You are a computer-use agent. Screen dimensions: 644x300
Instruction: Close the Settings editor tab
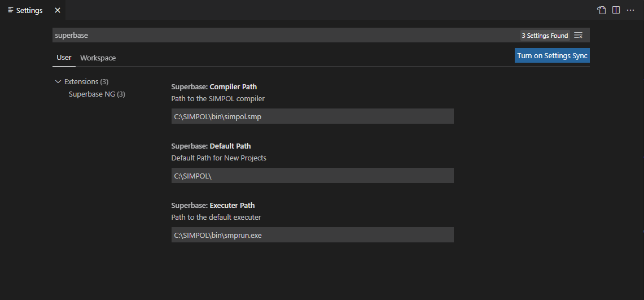click(x=57, y=10)
